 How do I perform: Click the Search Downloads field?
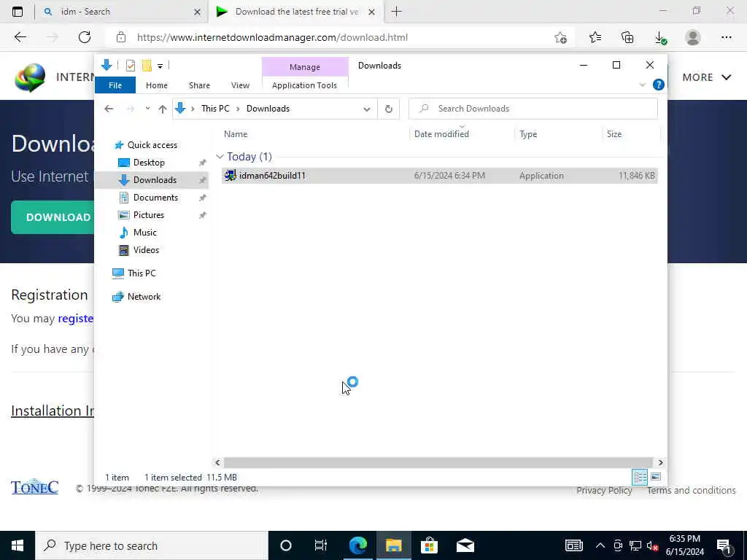(x=533, y=109)
